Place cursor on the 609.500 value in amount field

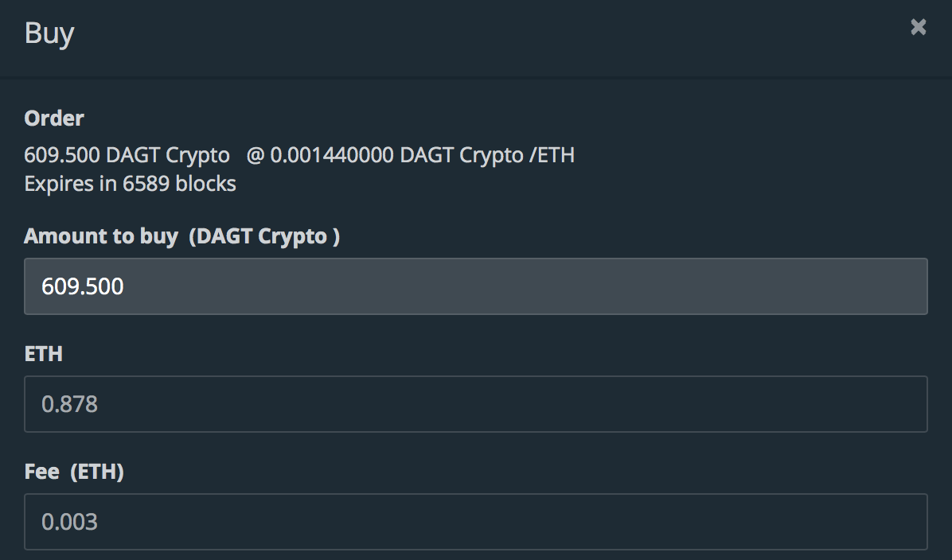pos(83,286)
